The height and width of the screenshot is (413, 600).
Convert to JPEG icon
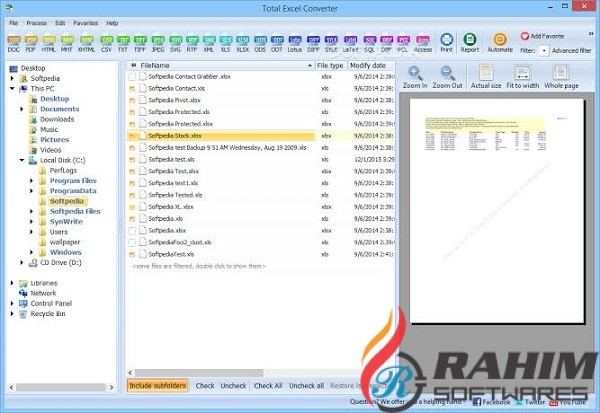(x=158, y=44)
